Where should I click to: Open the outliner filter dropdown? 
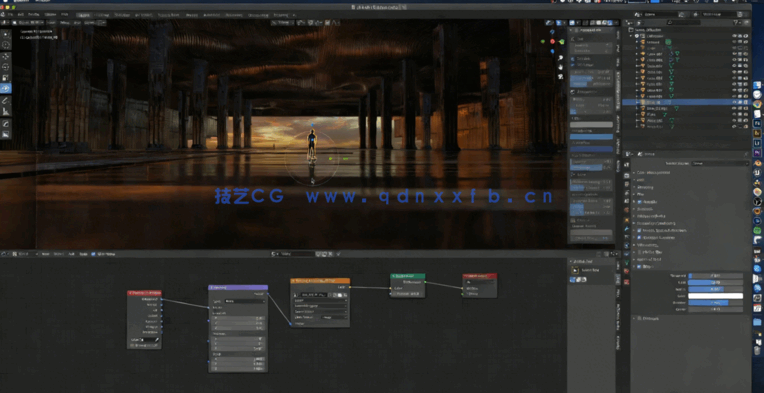pyautogui.click(x=737, y=22)
